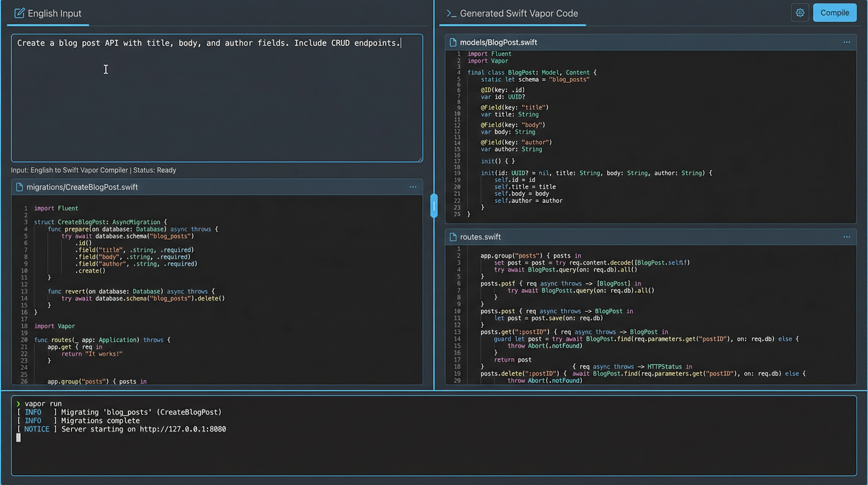Click the routes.swift file title
The image size is (868, 485).
coord(480,237)
